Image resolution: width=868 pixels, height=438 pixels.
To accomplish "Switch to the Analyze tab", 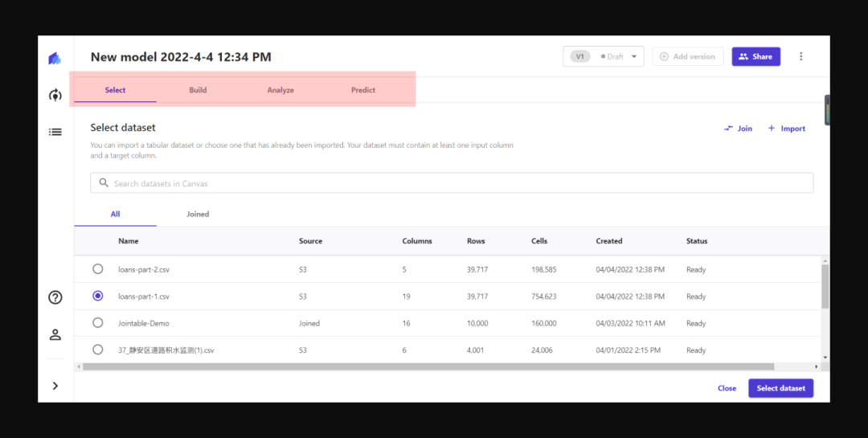I will pos(280,90).
